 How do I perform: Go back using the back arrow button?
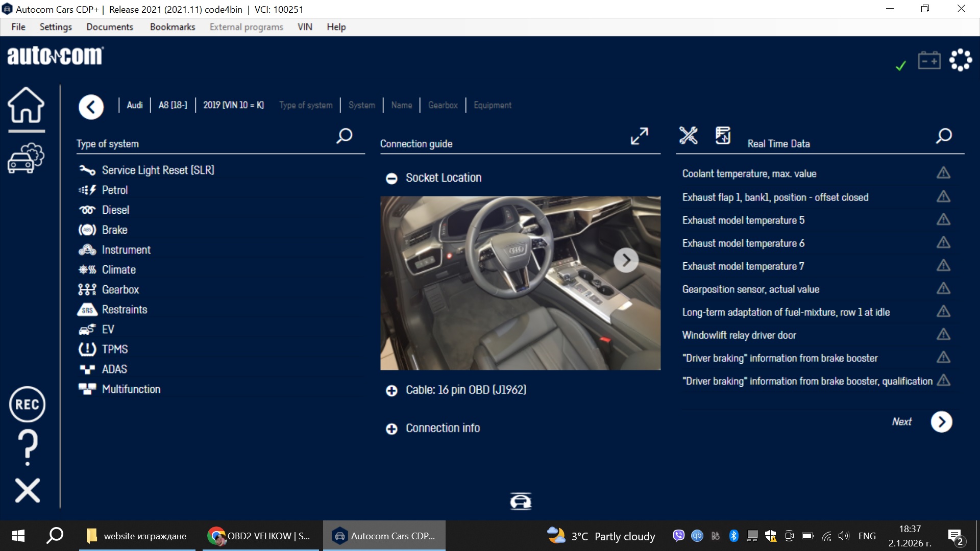point(91,107)
